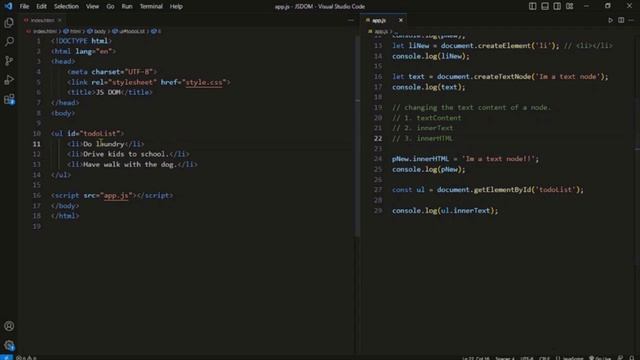This screenshot has height=360, width=640.
Task: Click the line and column status indicator
Action: pyautogui.click(x=476, y=358)
